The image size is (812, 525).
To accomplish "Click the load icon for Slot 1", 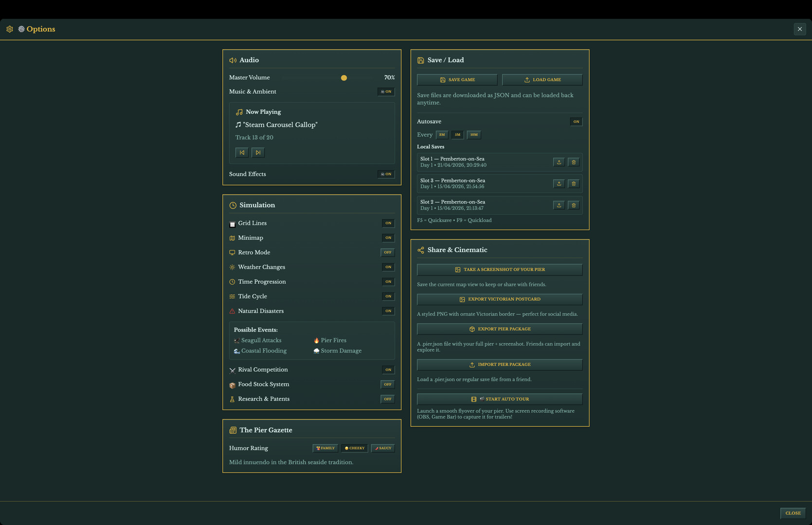I will (559, 162).
